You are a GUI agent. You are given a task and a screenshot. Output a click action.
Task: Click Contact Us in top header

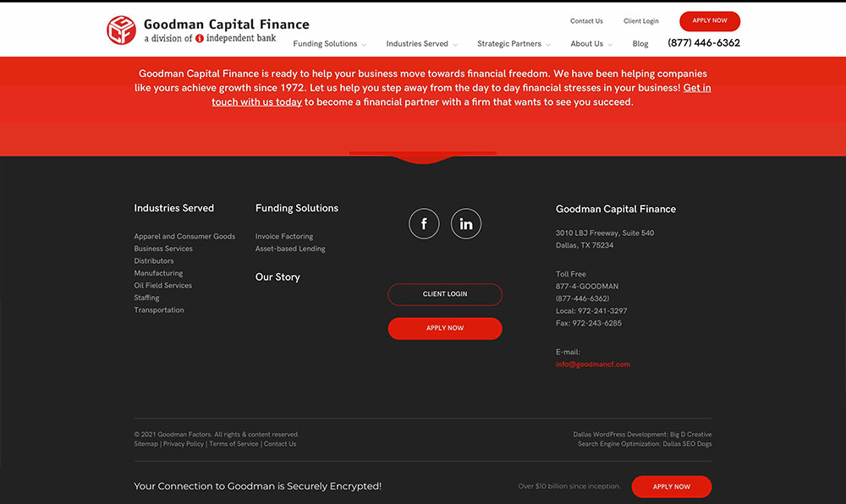tap(586, 21)
